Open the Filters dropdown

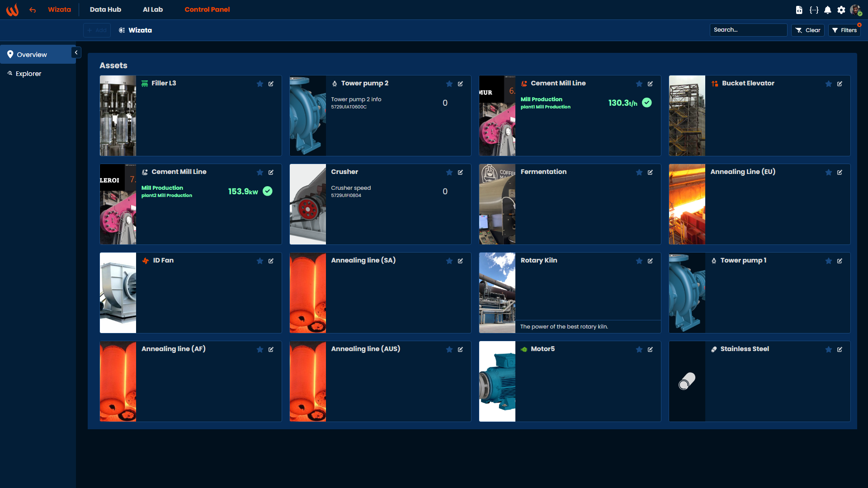(844, 30)
